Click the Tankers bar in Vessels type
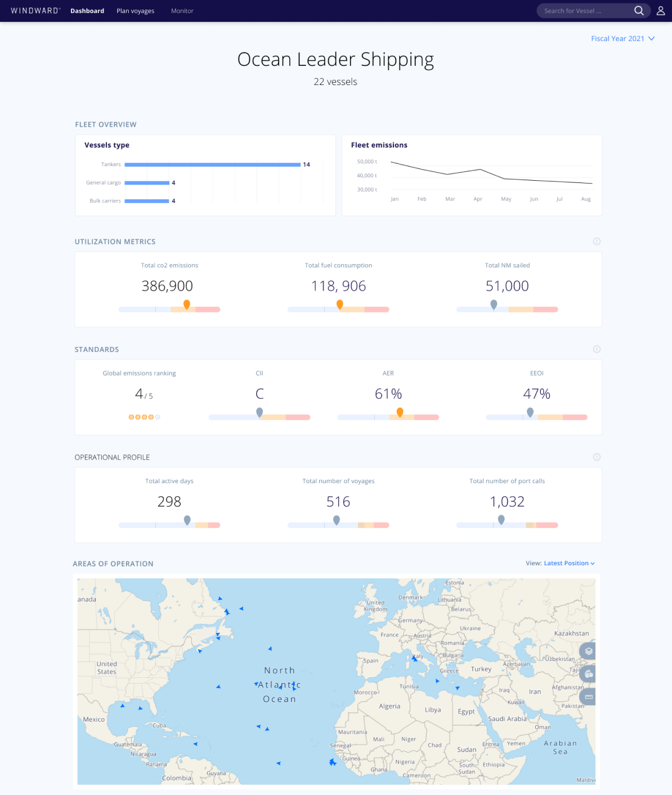Viewport: 672px width, 795px height. coord(213,164)
